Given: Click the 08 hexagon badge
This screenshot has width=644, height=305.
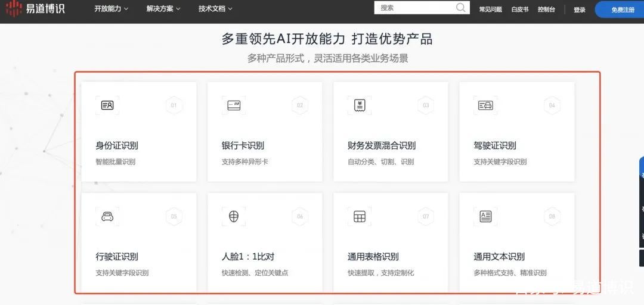Looking at the screenshot, I should point(552,216).
